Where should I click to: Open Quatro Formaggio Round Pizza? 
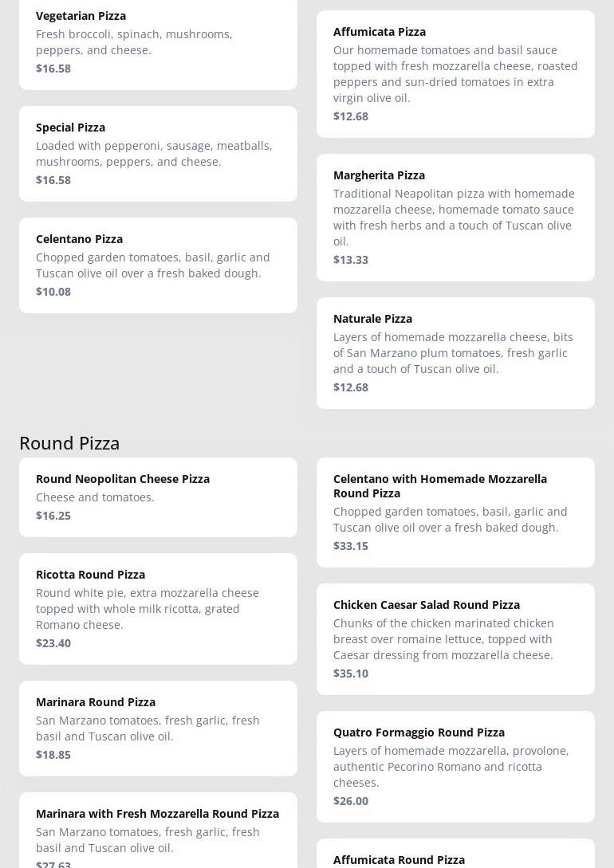pos(455,766)
